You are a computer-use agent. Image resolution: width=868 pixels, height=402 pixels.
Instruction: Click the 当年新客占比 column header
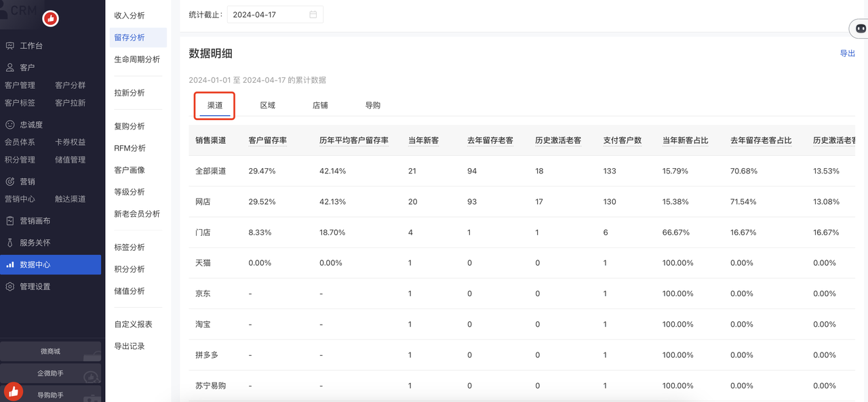pyautogui.click(x=686, y=140)
